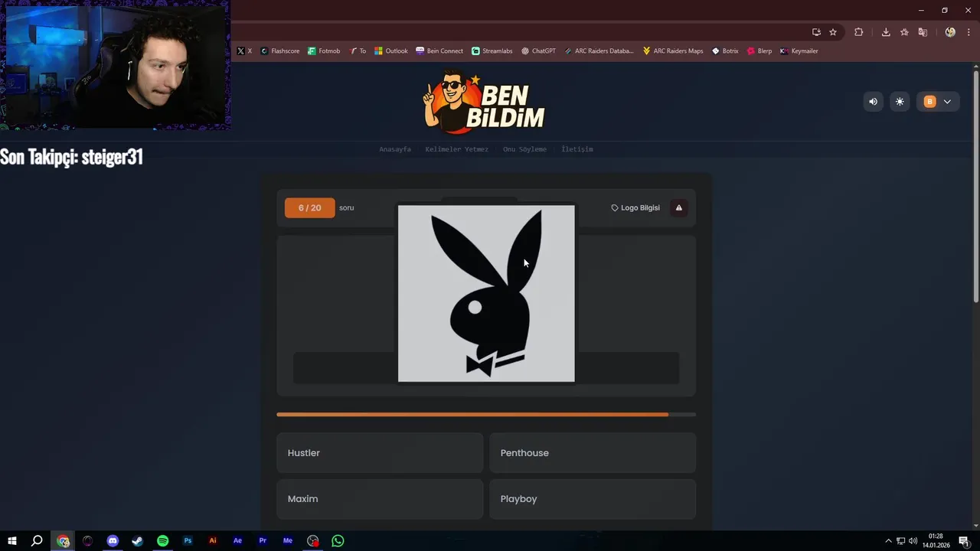Open the ARC Raiders Maps bookmark
980x551 pixels.
tap(673, 51)
